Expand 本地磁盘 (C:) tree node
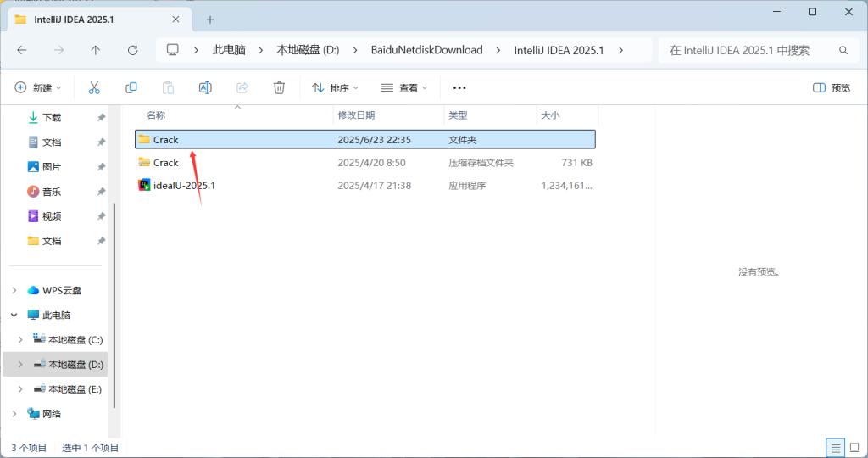 point(20,339)
